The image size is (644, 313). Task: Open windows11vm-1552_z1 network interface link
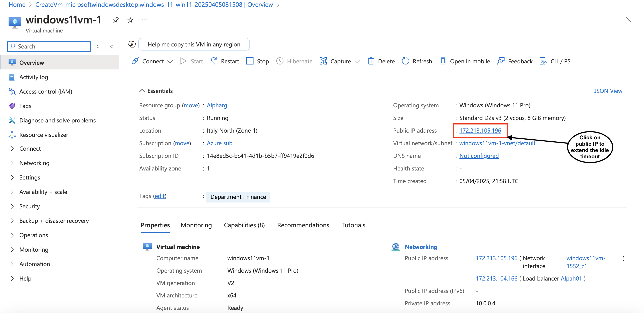coord(586,262)
